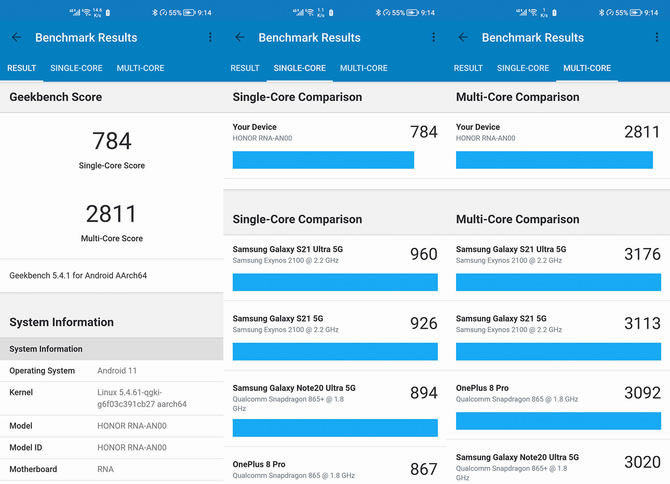Image resolution: width=670 pixels, height=484 pixels.
Task: Open overflow menu in right screen
Action: tap(657, 38)
